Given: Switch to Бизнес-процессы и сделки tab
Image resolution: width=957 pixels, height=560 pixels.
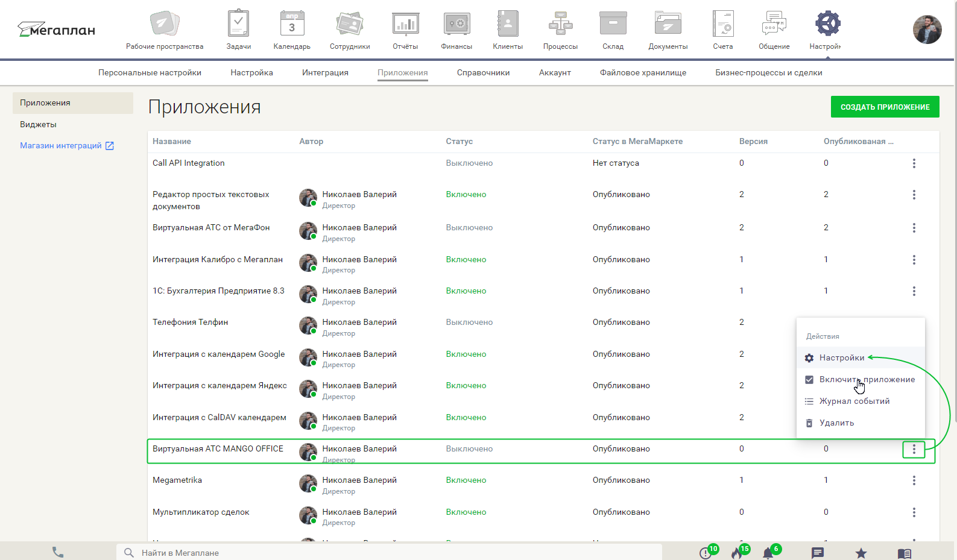Looking at the screenshot, I should click(769, 72).
